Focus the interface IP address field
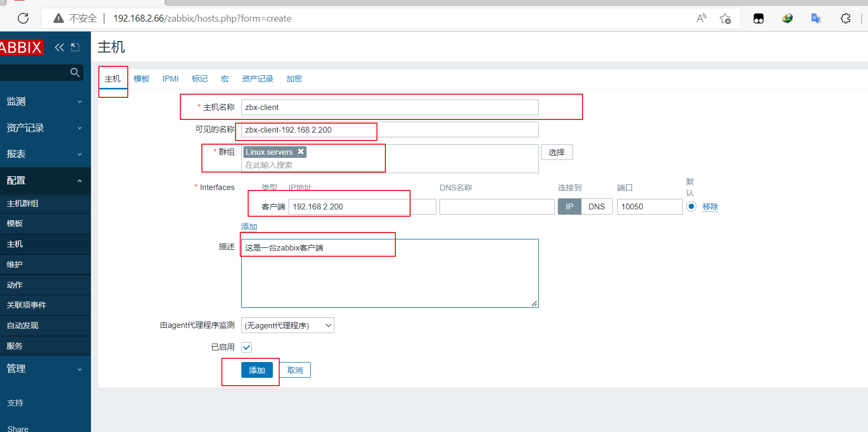This screenshot has width=868, height=432. [x=362, y=207]
